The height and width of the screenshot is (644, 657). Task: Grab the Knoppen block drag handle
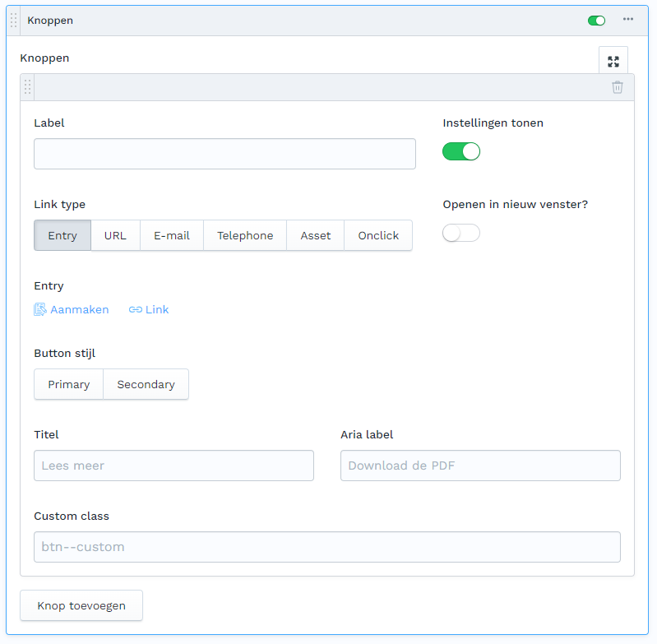(13, 21)
